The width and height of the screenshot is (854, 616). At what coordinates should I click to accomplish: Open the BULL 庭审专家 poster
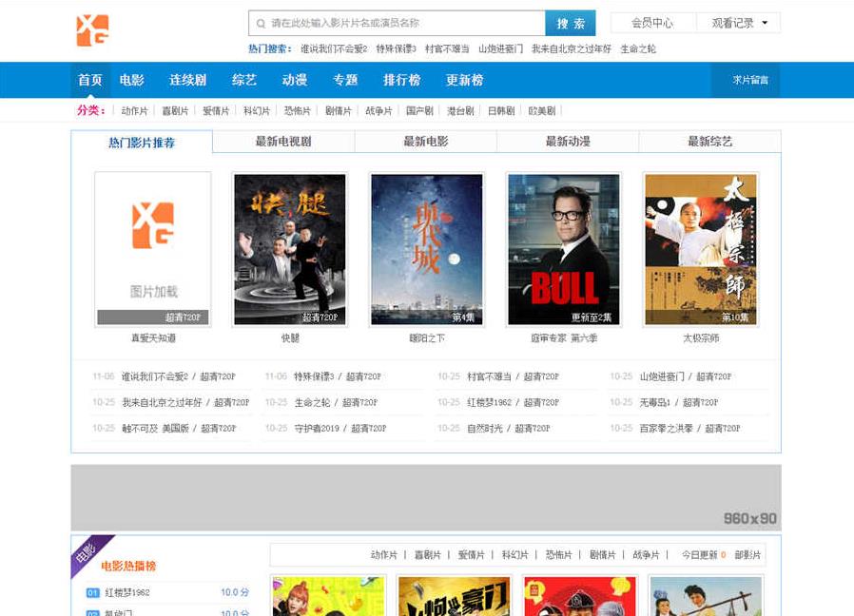click(564, 249)
